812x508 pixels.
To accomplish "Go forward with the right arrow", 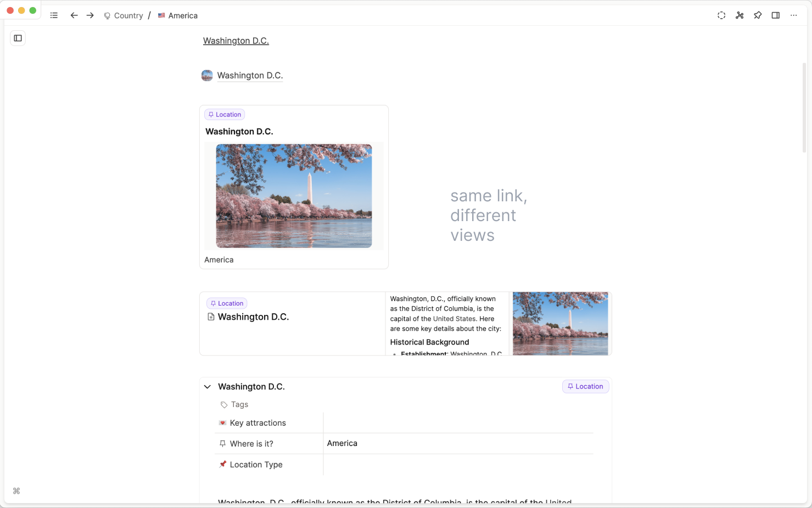I will 90,15.
